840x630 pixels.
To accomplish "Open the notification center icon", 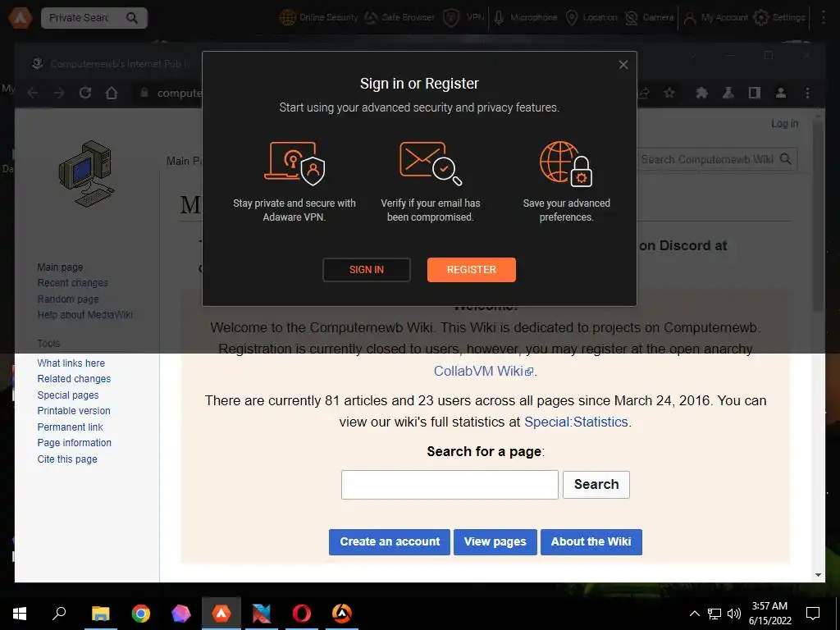I will (813, 614).
